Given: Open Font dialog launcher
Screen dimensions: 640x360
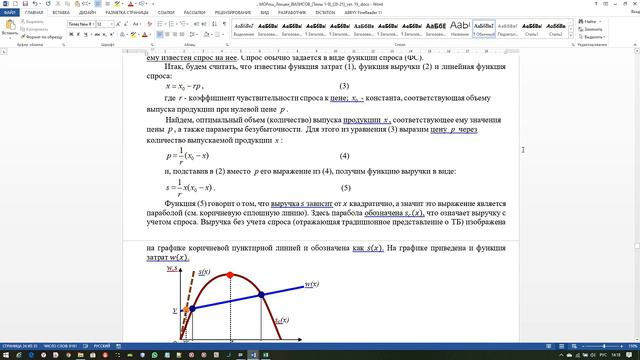Looking at the screenshot, I should click(152, 45).
